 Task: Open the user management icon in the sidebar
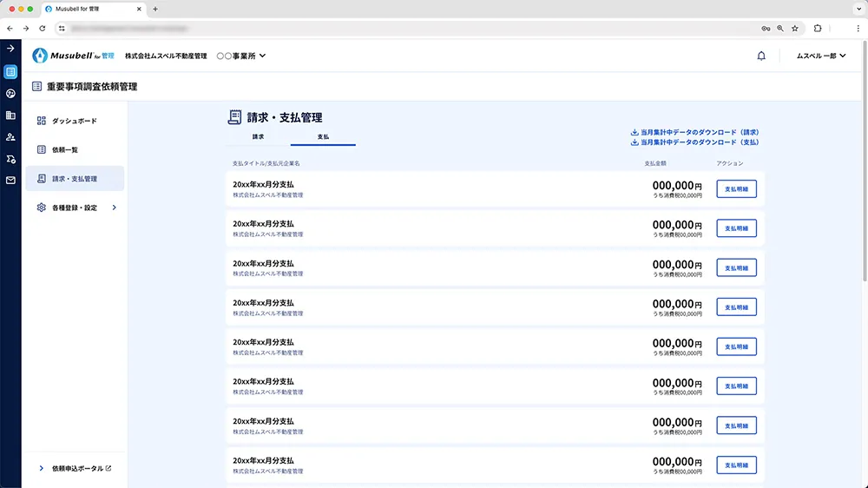pyautogui.click(x=10, y=137)
